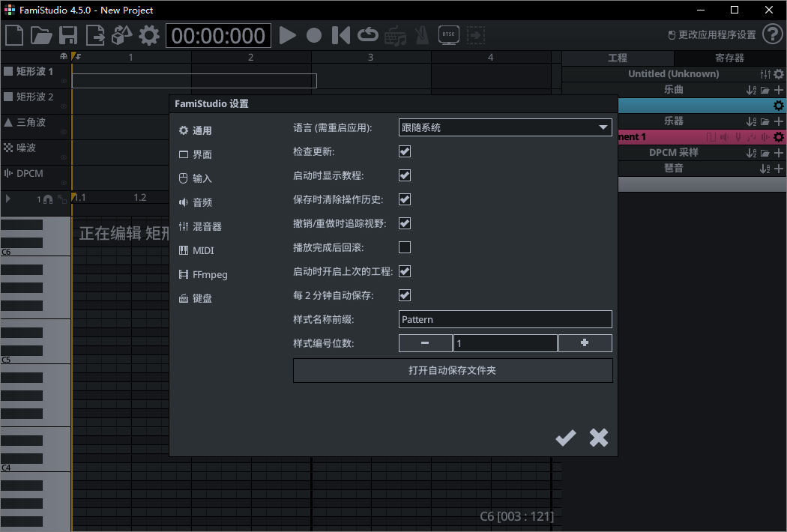The width and height of the screenshot is (787, 532).
Task: Click the 打开自动保存文件夹 button
Action: click(x=452, y=370)
